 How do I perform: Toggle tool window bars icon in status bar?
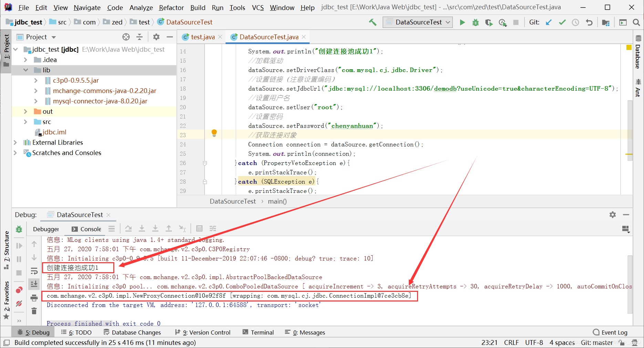(x=7, y=342)
